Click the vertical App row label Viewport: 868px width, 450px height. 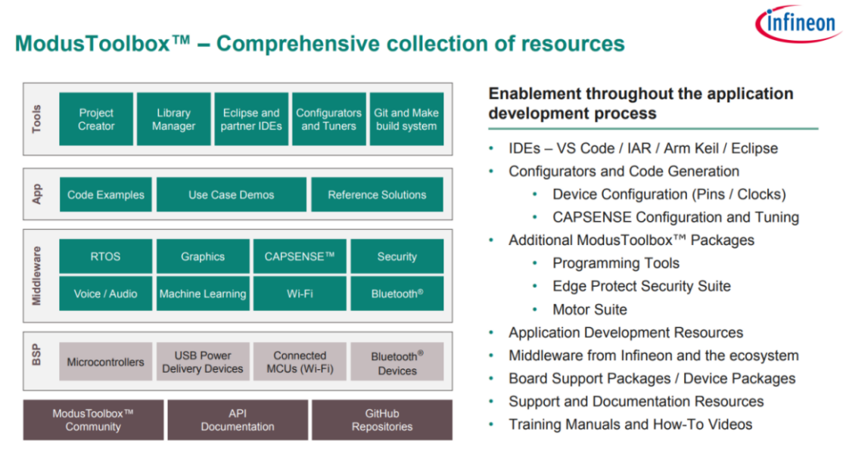point(36,194)
